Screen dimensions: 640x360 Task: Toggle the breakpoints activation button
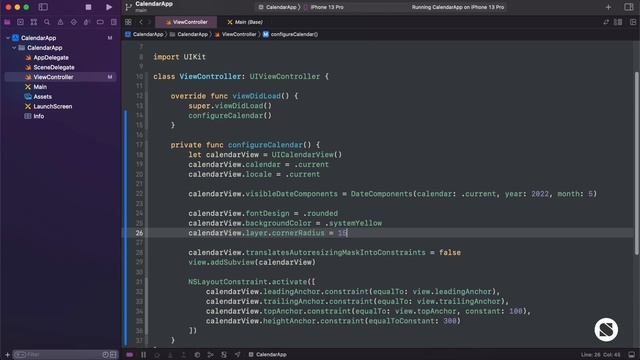tap(130, 355)
